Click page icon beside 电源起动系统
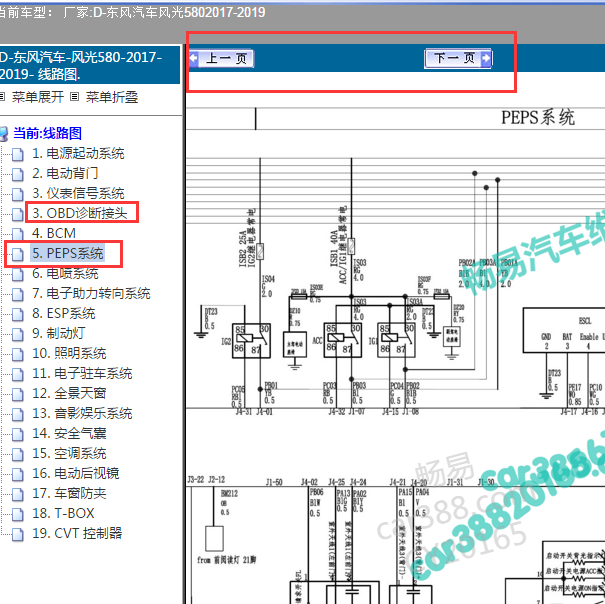 17,154
